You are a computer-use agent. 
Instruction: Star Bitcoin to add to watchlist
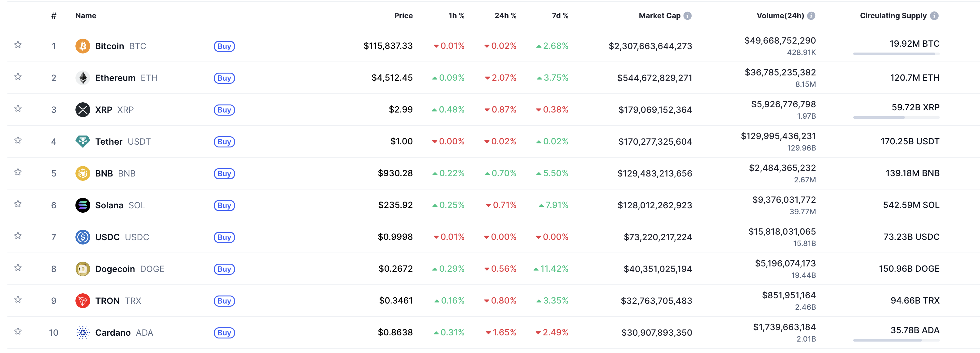click(x=18, y=45)
